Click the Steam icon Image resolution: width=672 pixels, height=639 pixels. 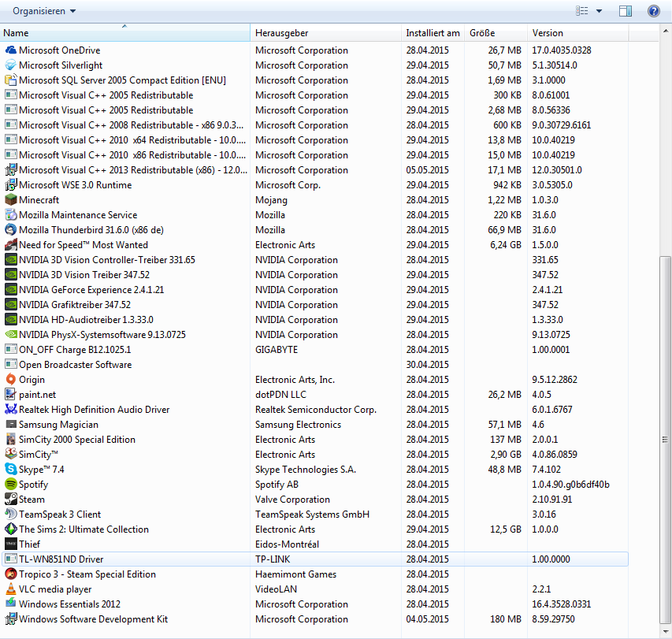11,500
